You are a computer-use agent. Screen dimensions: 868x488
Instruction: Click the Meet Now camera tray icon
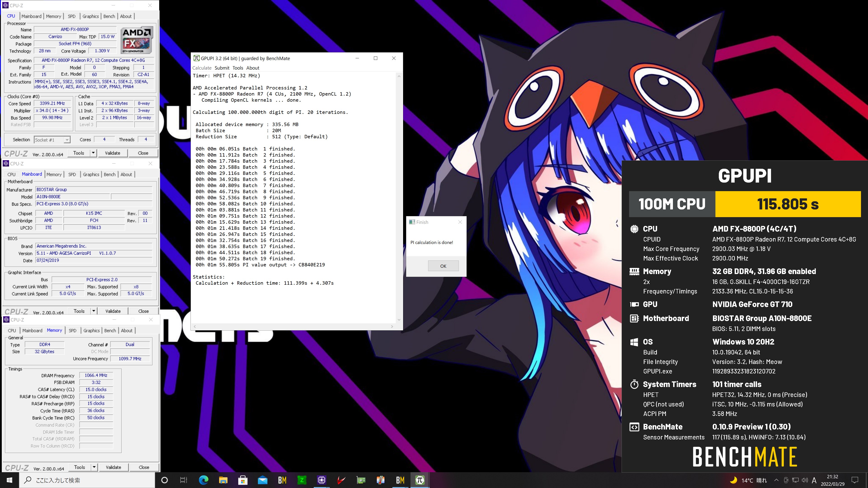point(786,480)
